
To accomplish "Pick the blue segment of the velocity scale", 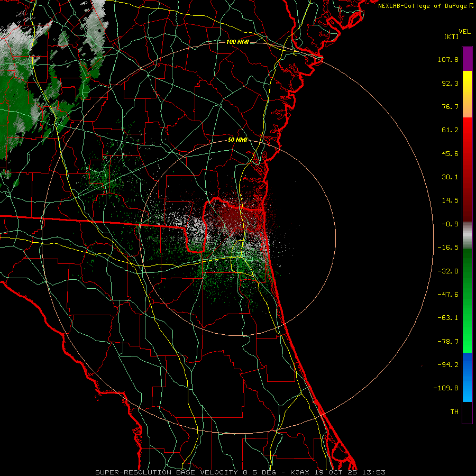I will [x=467, y=377].
